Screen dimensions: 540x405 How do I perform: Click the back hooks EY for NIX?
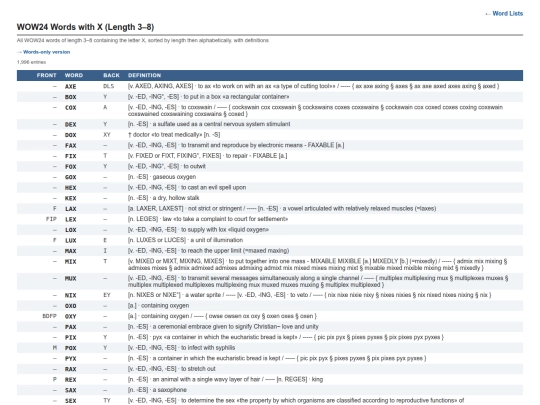(x=107, y=295)
